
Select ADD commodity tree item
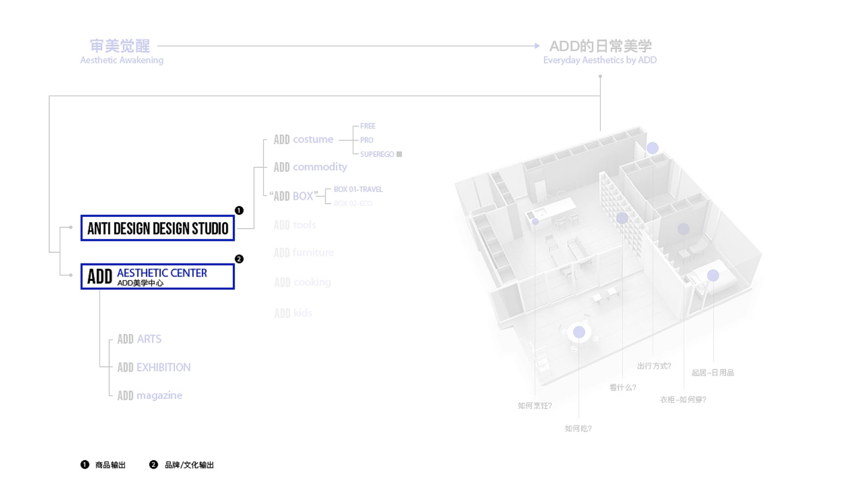(x=310, y=167)
